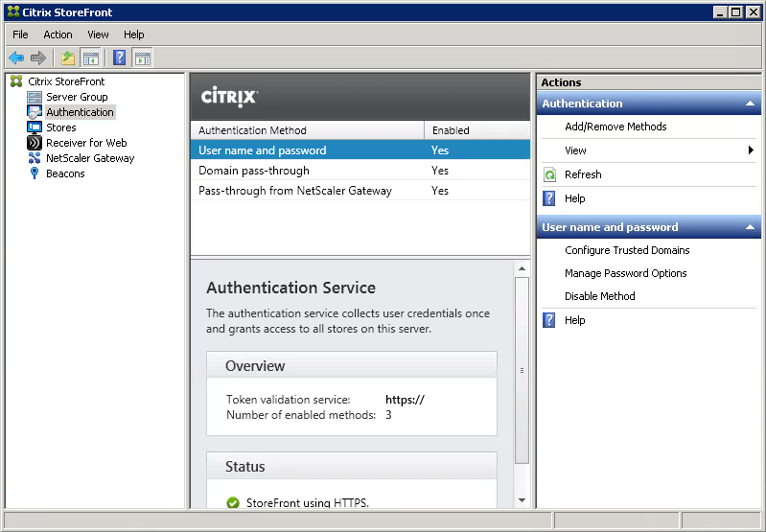Click the NetScaler Gateway tree icon
766x532 pixels.
pyautogui.click(x=35, y=158)
